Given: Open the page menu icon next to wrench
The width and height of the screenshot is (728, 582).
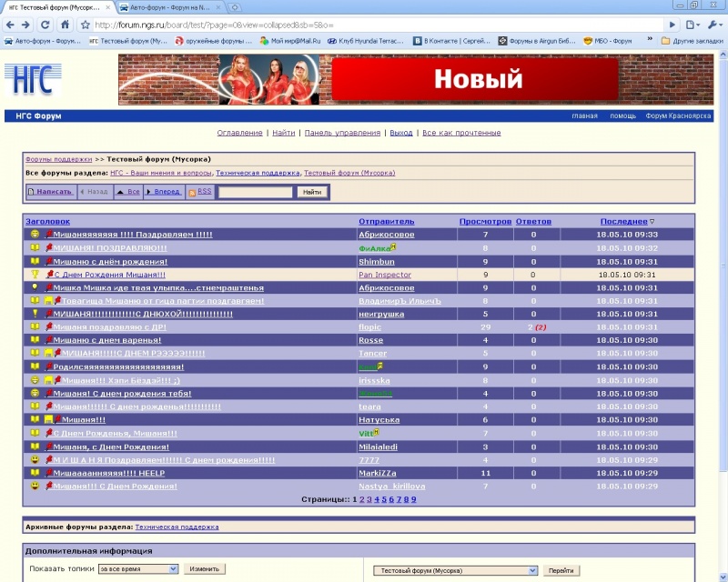Looking at the screenshot, I should pos(693,25).
